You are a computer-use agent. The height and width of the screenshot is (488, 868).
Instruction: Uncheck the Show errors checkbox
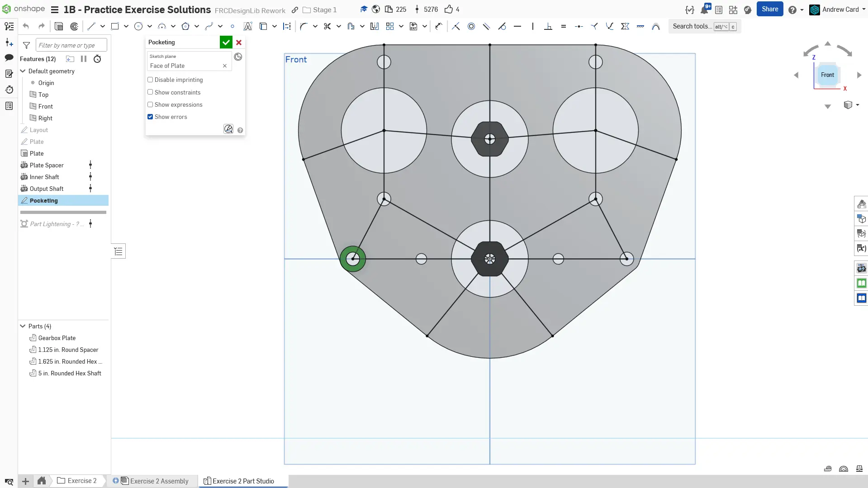[x=150, y=117]
